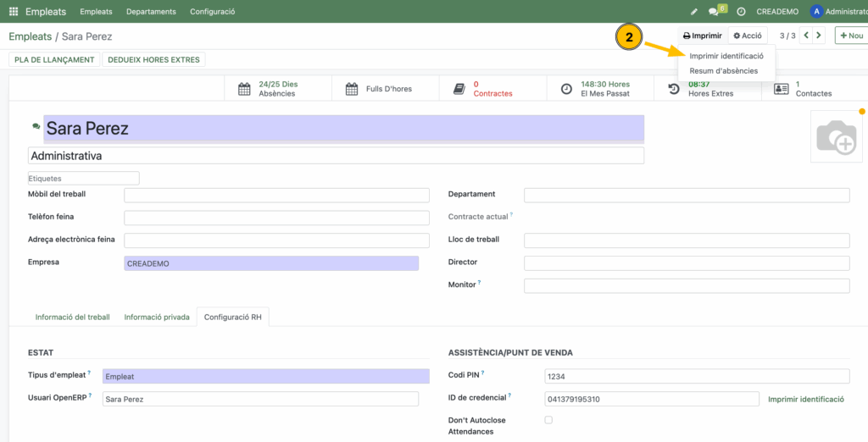Viewport: 868px width, 442px height.
Task: Open the apps grid menu icon
Action: (x=14, y=12)
